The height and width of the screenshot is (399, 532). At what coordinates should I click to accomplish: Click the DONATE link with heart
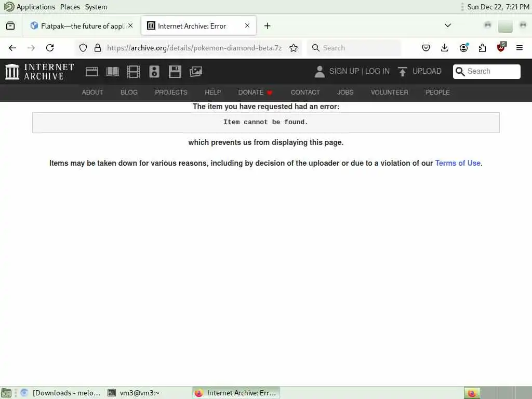click(255, 92)
